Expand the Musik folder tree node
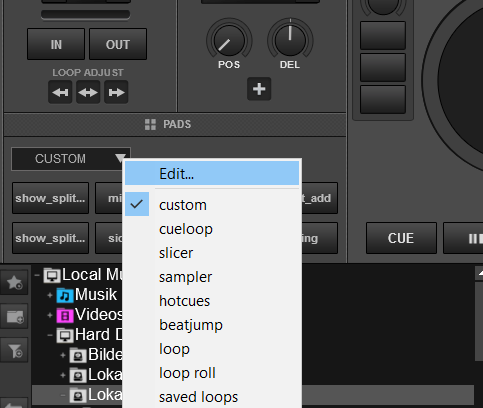483x408 pixels. click(x=50, y=295)
